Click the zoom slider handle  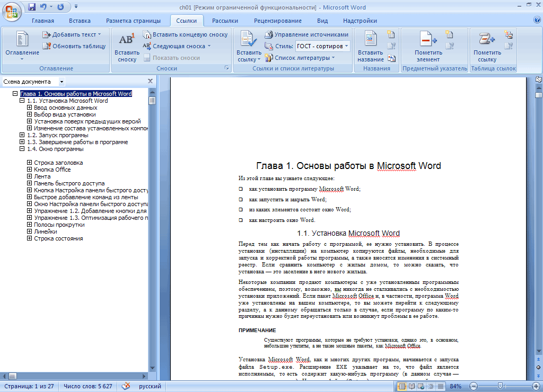[x=500, y=386]
